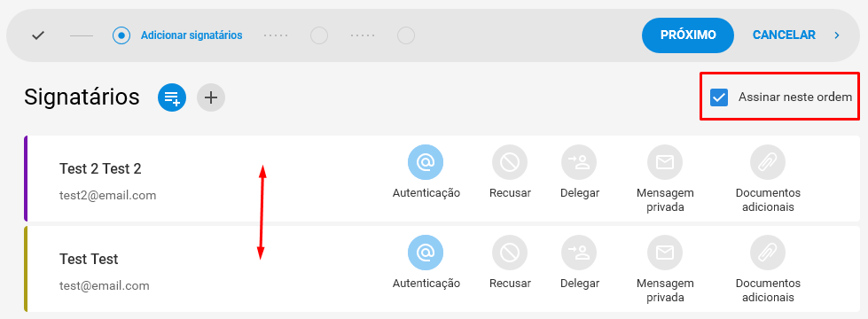Select the third step circle in wizard
Viewport: 868px width, 319px height.
pos(319,35)
